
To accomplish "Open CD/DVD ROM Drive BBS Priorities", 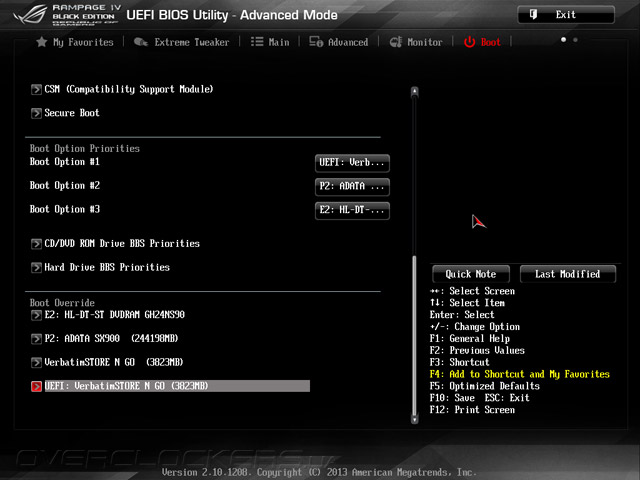I will click(122, 244).
